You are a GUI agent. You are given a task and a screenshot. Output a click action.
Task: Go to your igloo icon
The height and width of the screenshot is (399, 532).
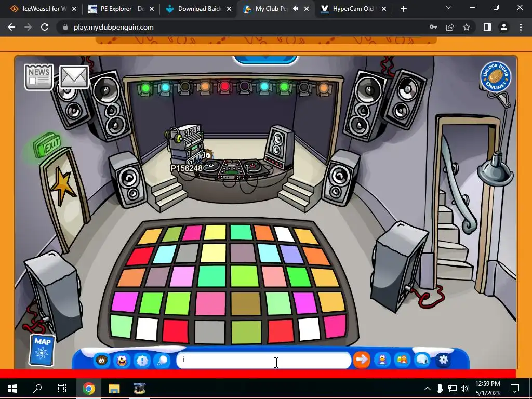click(x=423, y=360)
